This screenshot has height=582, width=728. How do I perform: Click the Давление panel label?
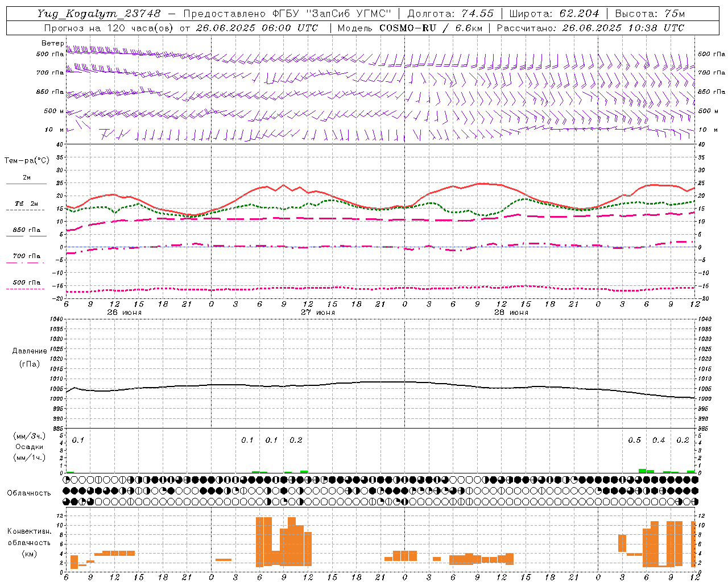[30, 351]
